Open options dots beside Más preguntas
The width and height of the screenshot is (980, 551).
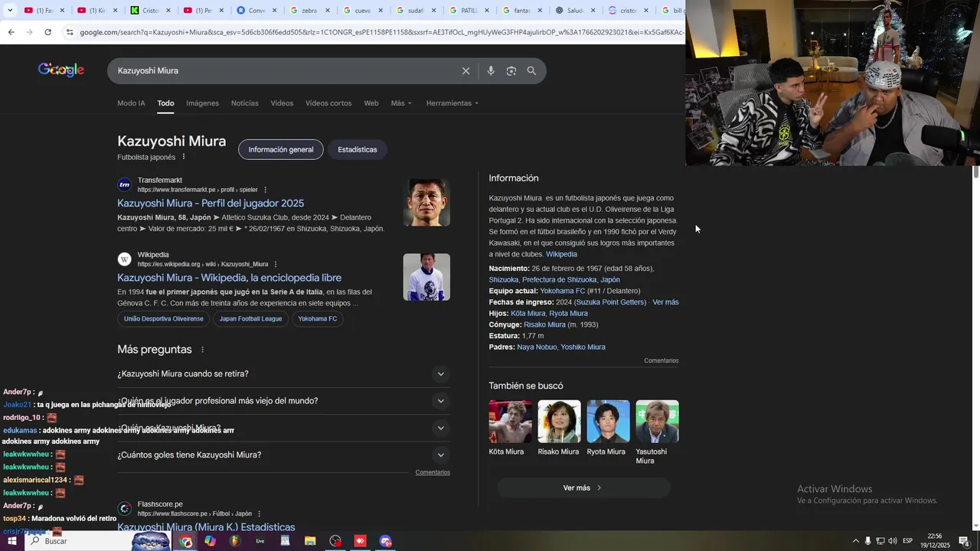coord(203,350)
